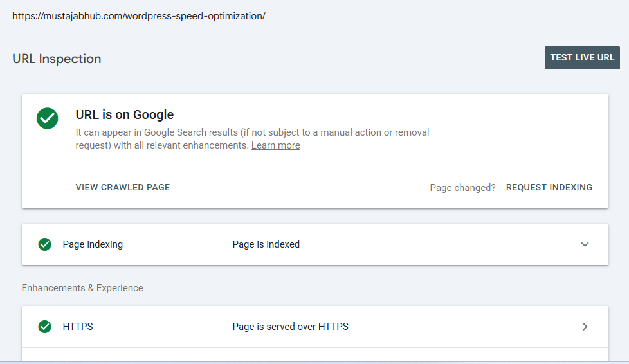The image size is (629, 364).
Task: Open HTTPS details arrow
Action: pos(585,327)
